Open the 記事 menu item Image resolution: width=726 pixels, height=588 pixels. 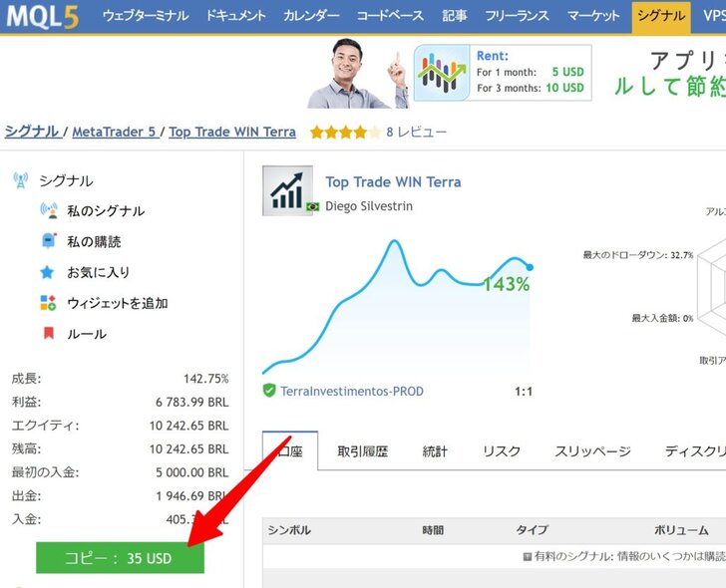point(454,16)
